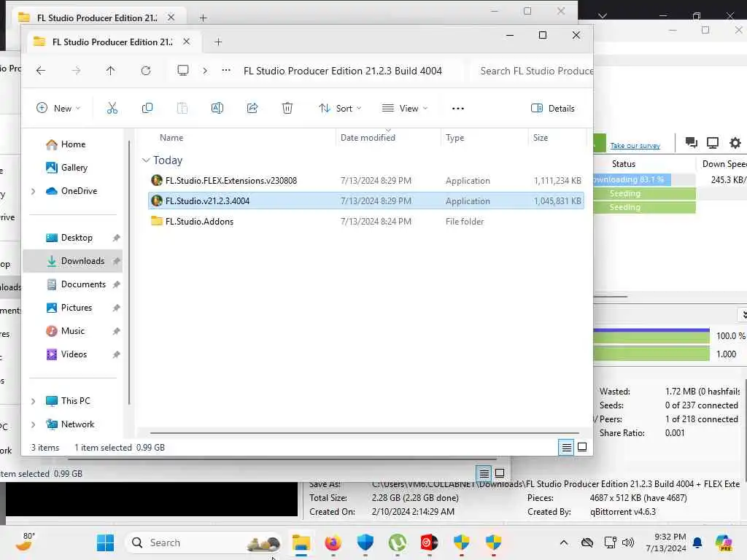747x560 pixels.
Task: Click the address bar folder path
Action: coord(343,71)
